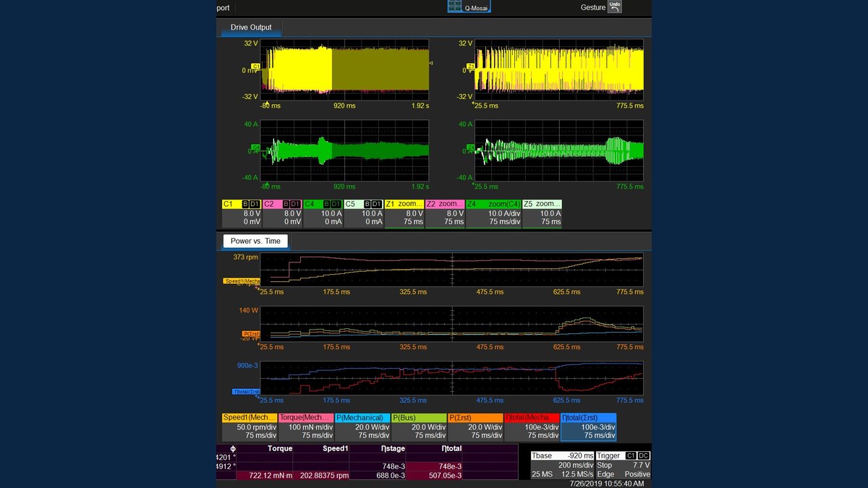868x488 pixels.
Task: Open the Torque(Mech...) waveform descriptor
Action: coord(306,427)
